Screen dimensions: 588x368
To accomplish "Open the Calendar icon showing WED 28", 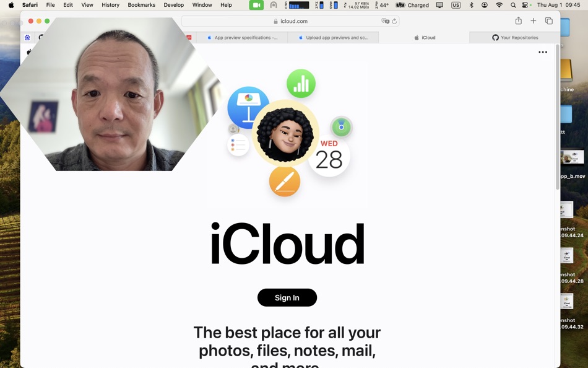I will [x=329, y=154].
